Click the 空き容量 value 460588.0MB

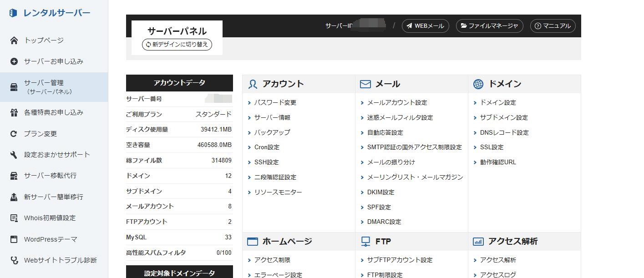[x=214, y=145]
